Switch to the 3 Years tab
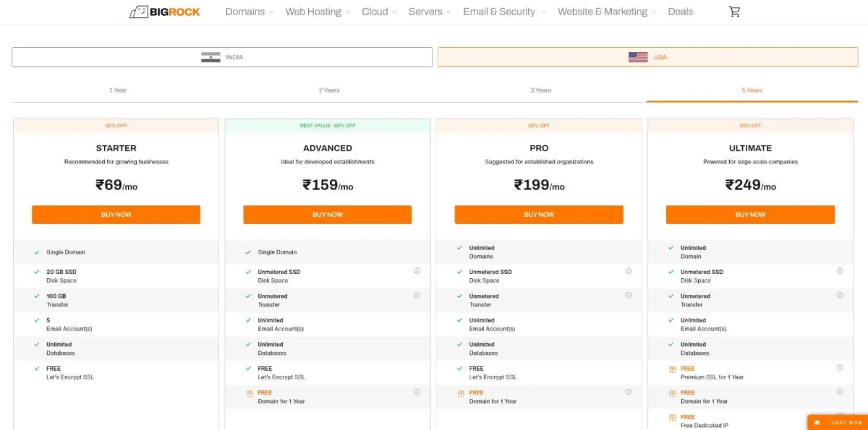The width and height of the screenshot is (868, 430). (540, 90)
